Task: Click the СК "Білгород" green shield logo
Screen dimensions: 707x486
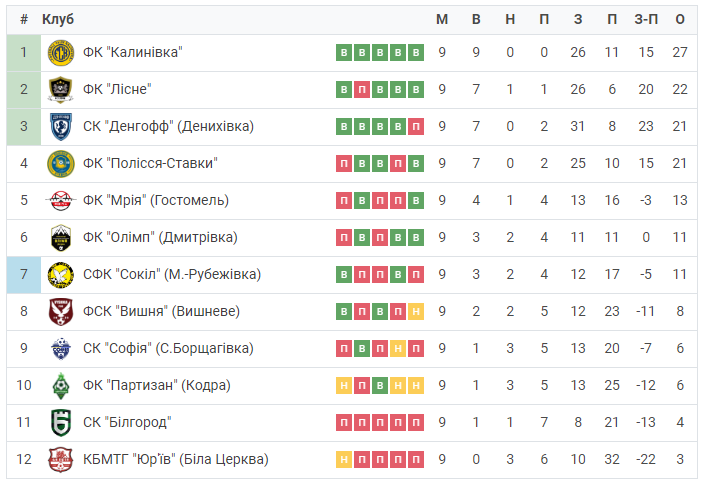Action: point(61,422)
